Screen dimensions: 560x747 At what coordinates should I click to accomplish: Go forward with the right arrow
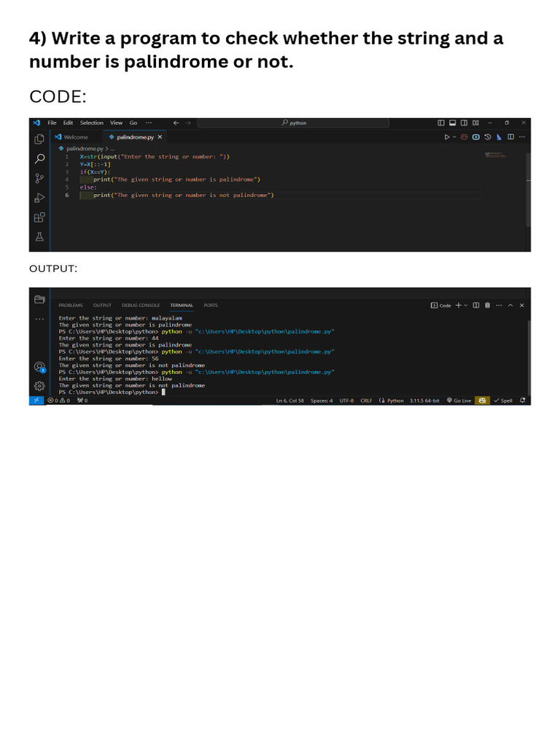(x=188, y=123)
